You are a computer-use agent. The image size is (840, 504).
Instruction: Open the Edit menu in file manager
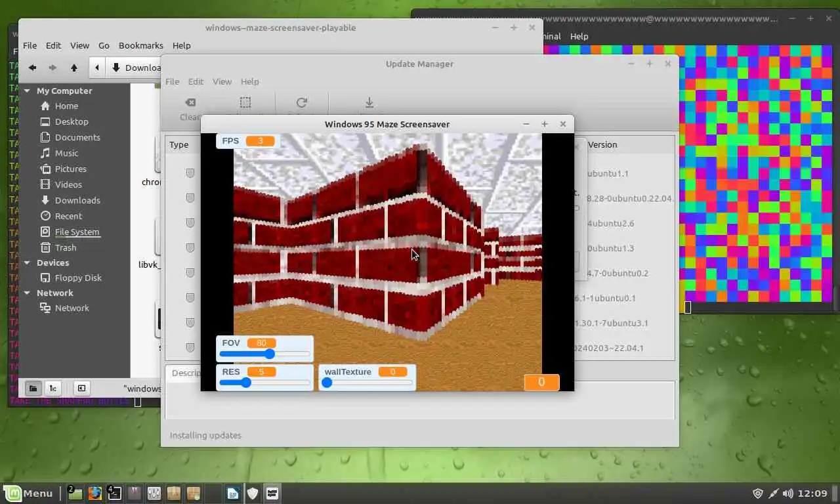(x=53, y=45)
